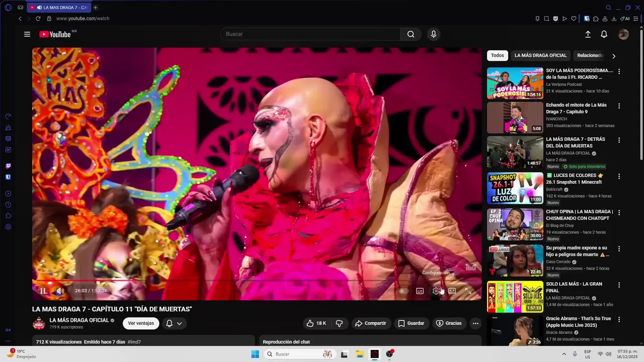This screenshot has height=362, width=644.
Task: Open options for DETRÁS DEL DÍA DE MUERTAS
Action: tap(619, 140)
